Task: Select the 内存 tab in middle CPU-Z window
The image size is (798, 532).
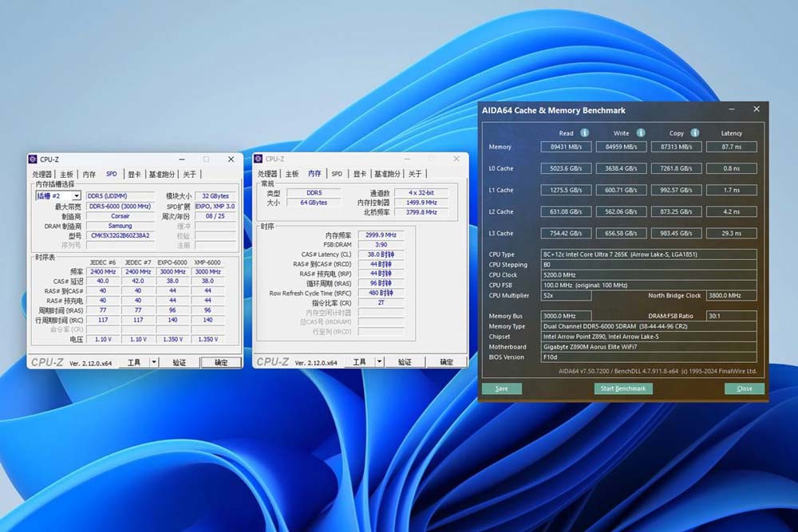Action: point(314,173)
